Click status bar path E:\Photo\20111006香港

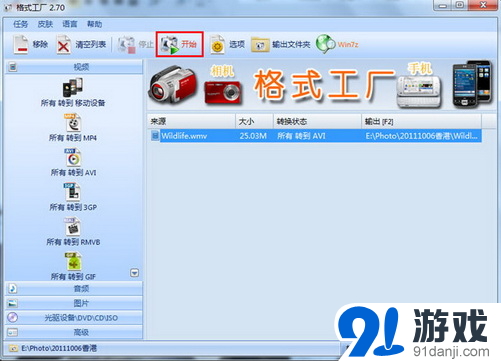point(59,348)
